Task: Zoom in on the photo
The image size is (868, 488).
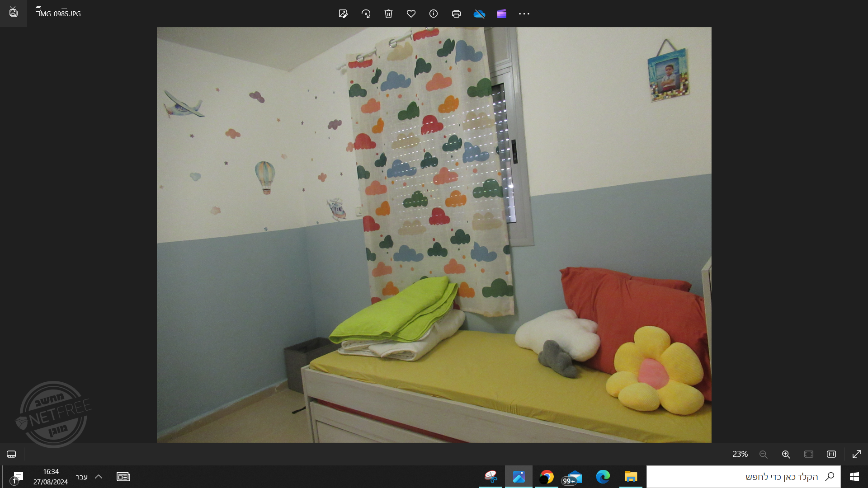Action: point(786,454)
